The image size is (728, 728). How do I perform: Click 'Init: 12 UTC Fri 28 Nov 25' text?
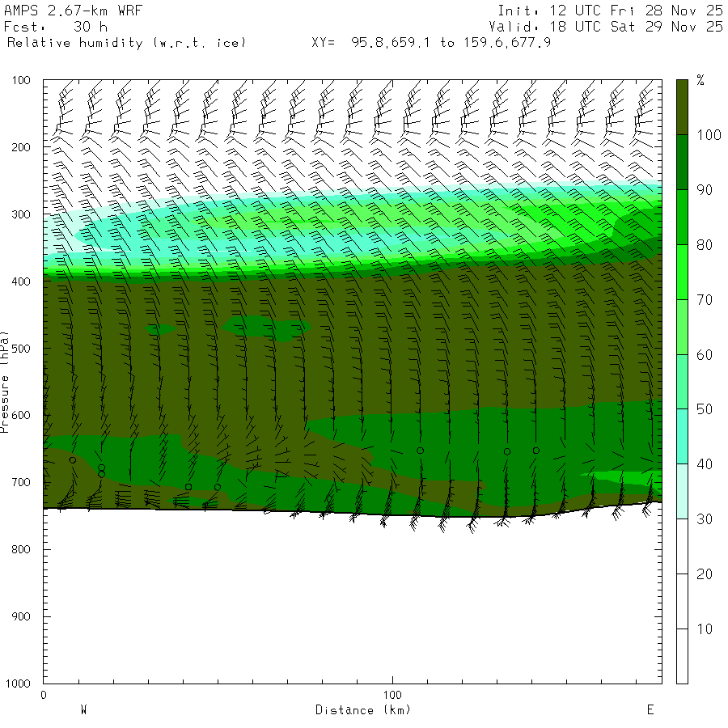tap(610, 11)
